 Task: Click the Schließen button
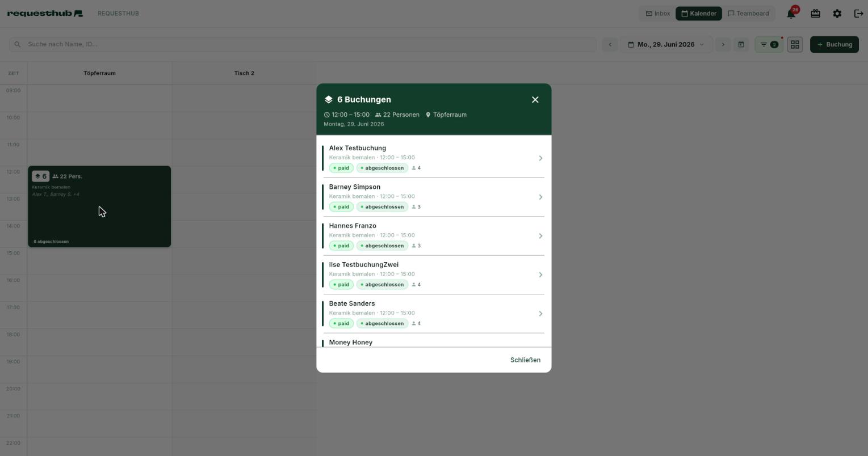coord(525,360)
